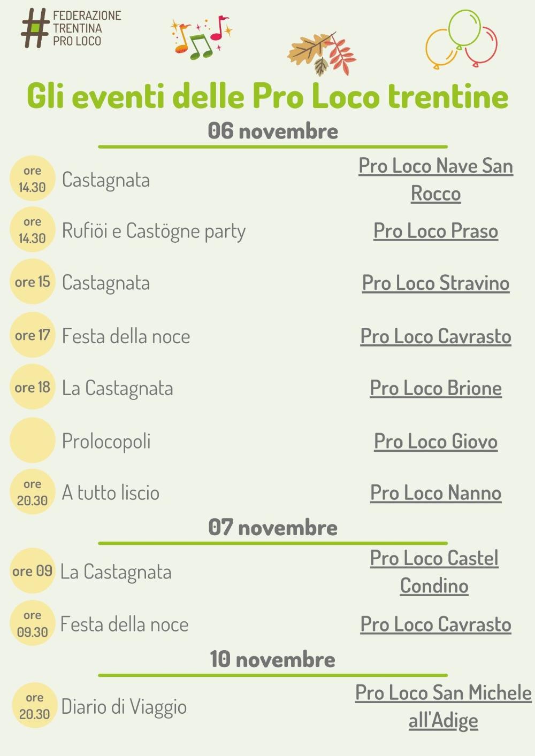Open the Pro Loco Praso link
This screenshot has width=535, height=756.
click(x=435, y=231)
